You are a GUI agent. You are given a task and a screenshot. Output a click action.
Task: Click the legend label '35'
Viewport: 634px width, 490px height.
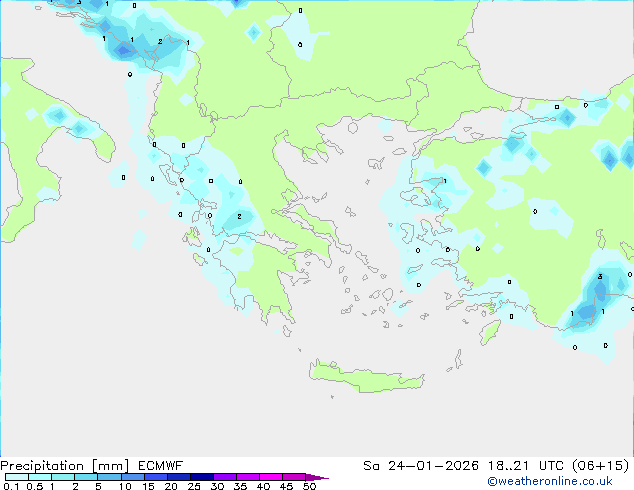pyautogui.click(x=240, y=486)
